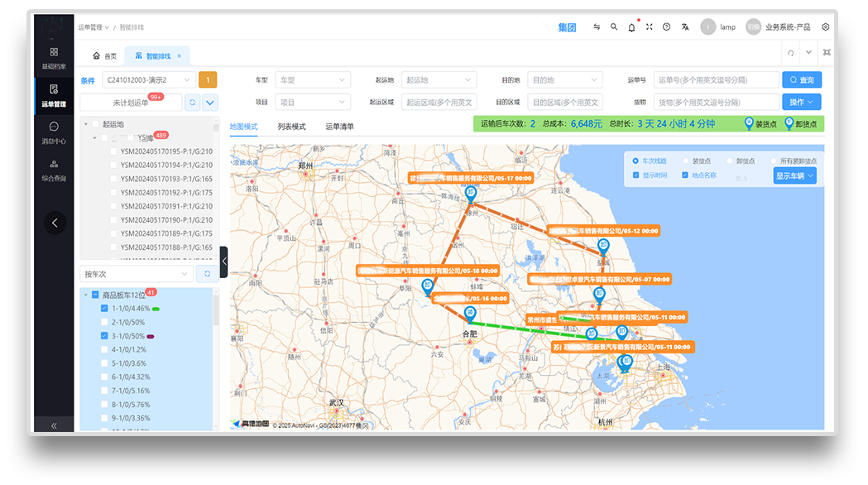
Task: Click the 未计划运单 button
Action: 130,102
